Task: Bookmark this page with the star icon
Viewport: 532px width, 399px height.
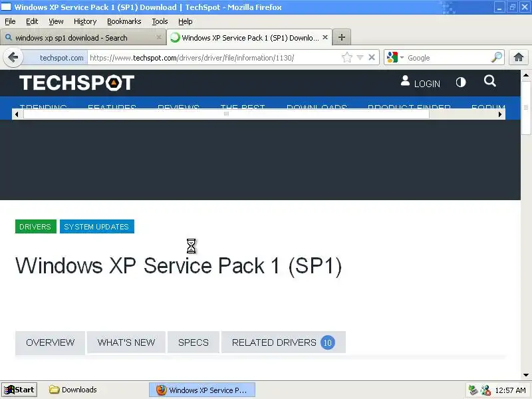Action: point(346,57)
